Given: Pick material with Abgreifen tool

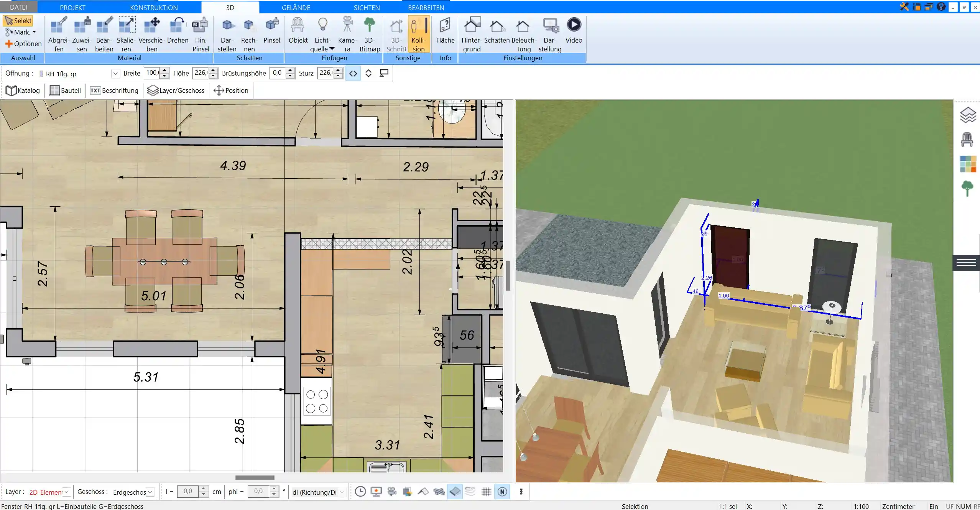Looking at the screenshot, I should (59, 34).
